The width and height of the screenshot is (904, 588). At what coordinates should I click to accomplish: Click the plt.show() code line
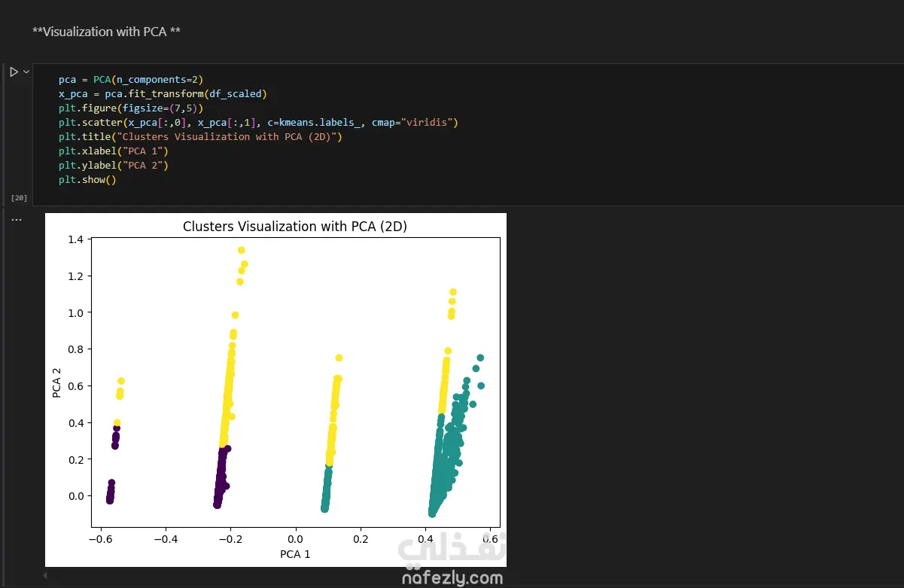(x=87, y=180)
